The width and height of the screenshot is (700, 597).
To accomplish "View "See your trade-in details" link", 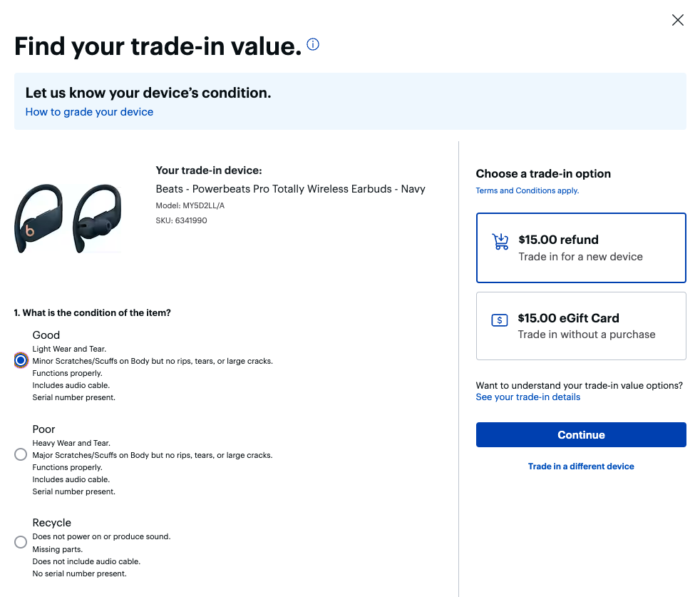I will [x=527, y=397].
